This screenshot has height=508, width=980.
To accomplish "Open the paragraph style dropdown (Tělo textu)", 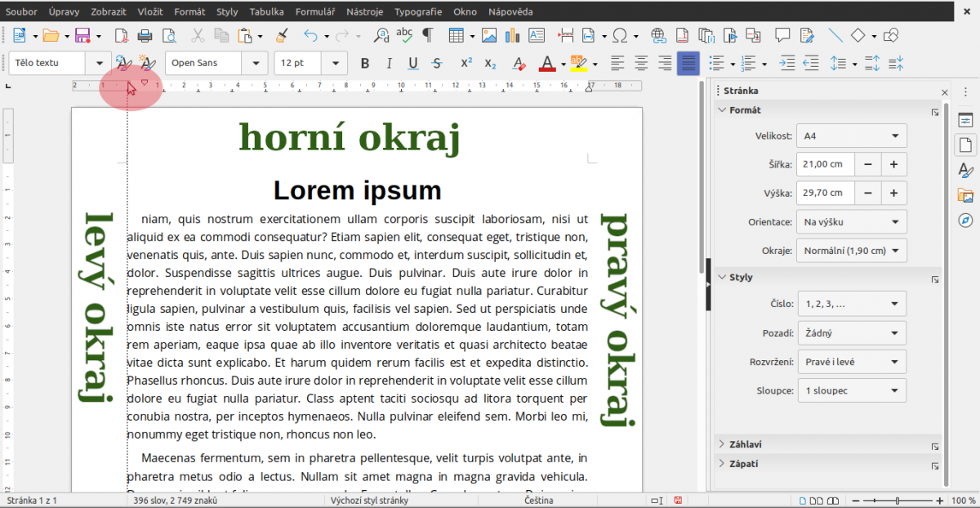I will 100,64.
